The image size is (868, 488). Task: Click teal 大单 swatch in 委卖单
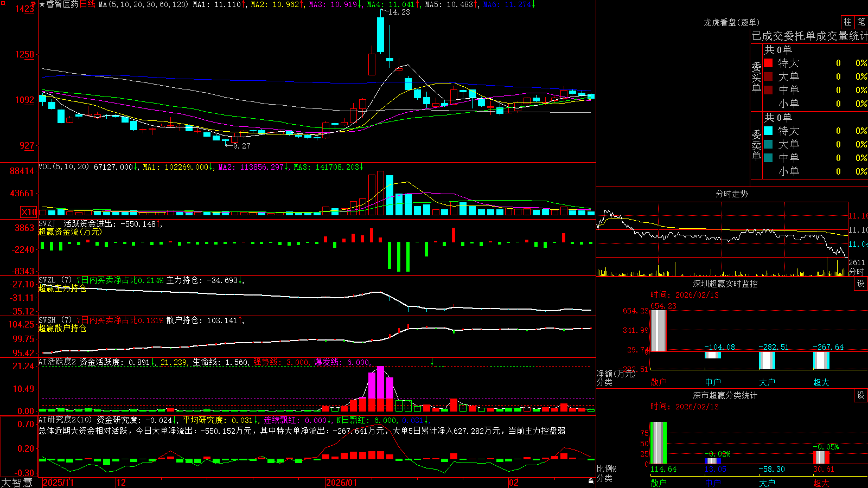[x=768, y=144]
